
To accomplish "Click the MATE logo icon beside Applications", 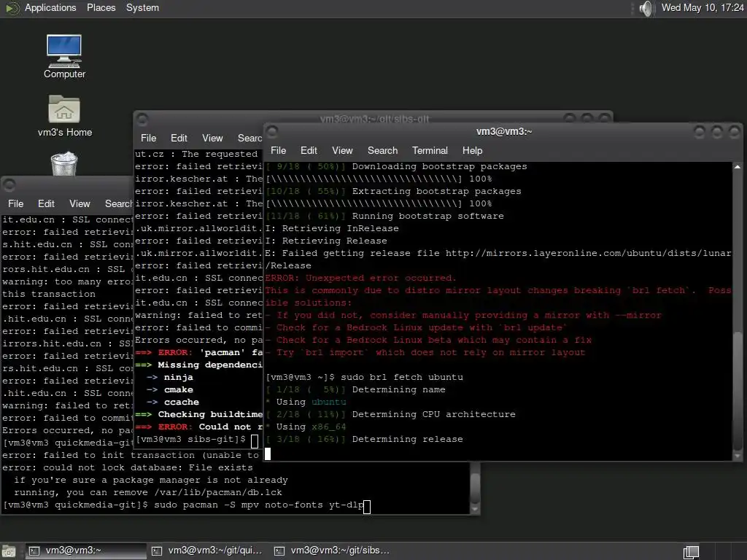I will pos(12,8).
